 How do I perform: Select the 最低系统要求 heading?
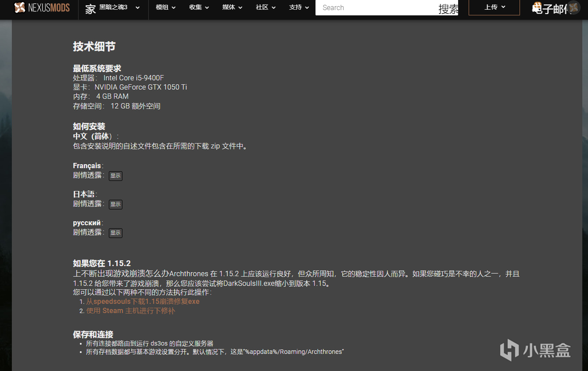coord(97,68)
